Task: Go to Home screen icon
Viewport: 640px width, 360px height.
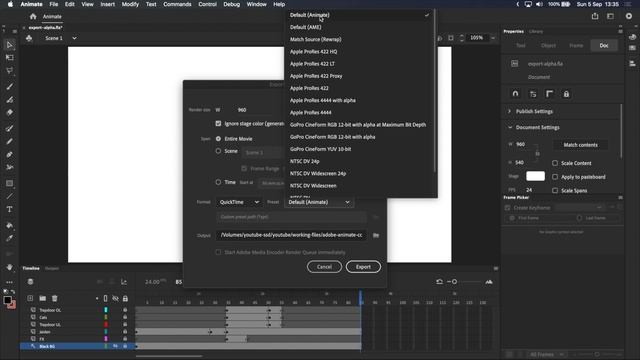Action: point(33,17)
